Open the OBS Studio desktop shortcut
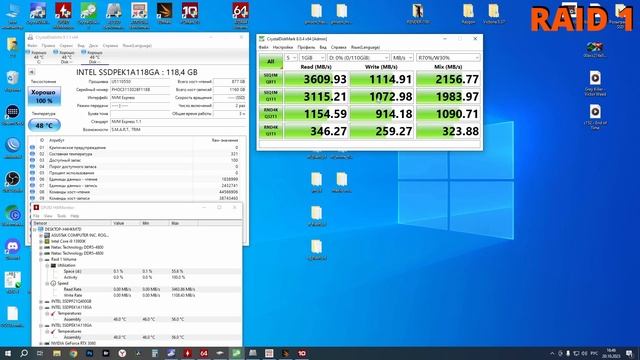 (13, 182)
